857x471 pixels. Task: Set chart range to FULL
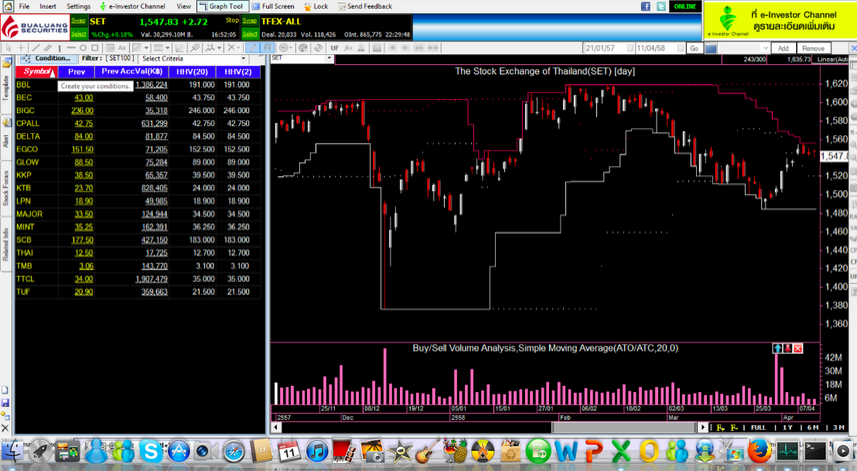coord(758,427)
